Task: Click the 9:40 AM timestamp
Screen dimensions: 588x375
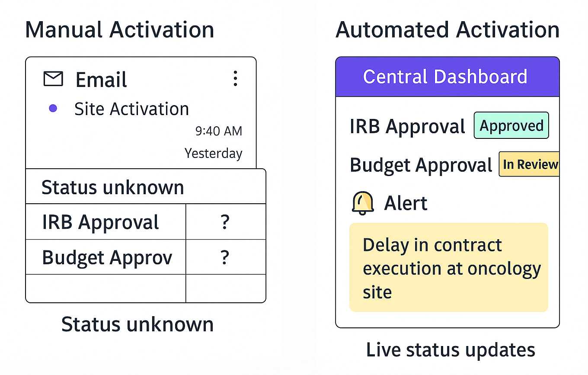Action: coord(219,131)
